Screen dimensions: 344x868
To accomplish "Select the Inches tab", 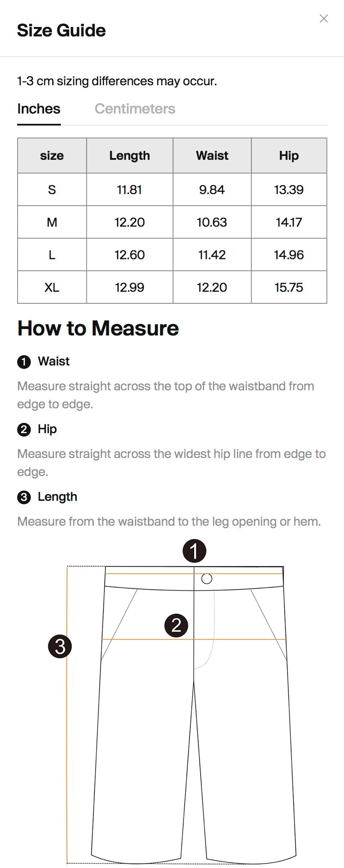I will [x=39, y=109].
